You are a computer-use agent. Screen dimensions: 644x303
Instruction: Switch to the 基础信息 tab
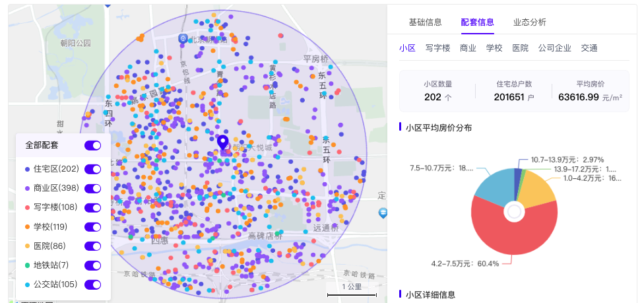pyautogui.click(x=425, y=22)
